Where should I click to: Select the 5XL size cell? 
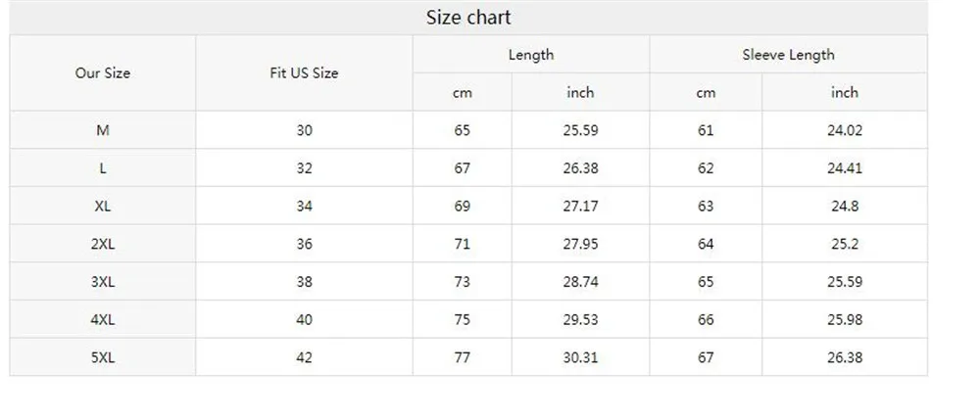103,357
